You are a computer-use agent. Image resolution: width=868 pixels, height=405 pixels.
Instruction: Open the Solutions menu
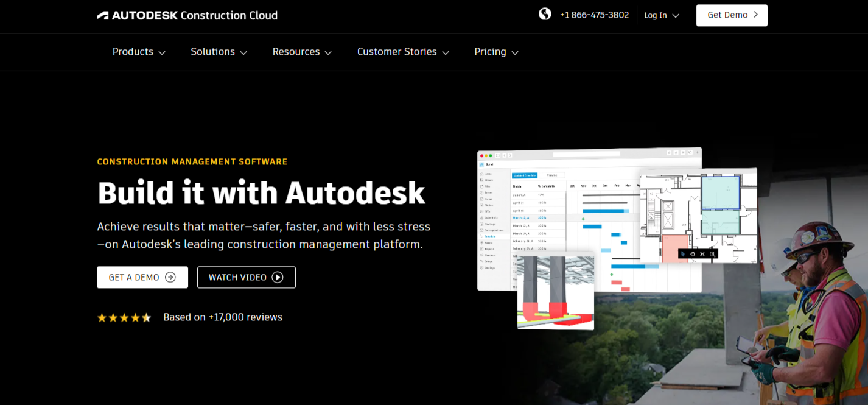[x=219, y=52]
